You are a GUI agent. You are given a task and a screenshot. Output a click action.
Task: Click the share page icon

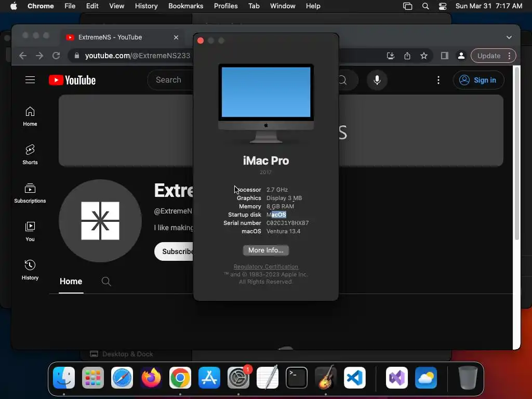(x=407, y=56)
